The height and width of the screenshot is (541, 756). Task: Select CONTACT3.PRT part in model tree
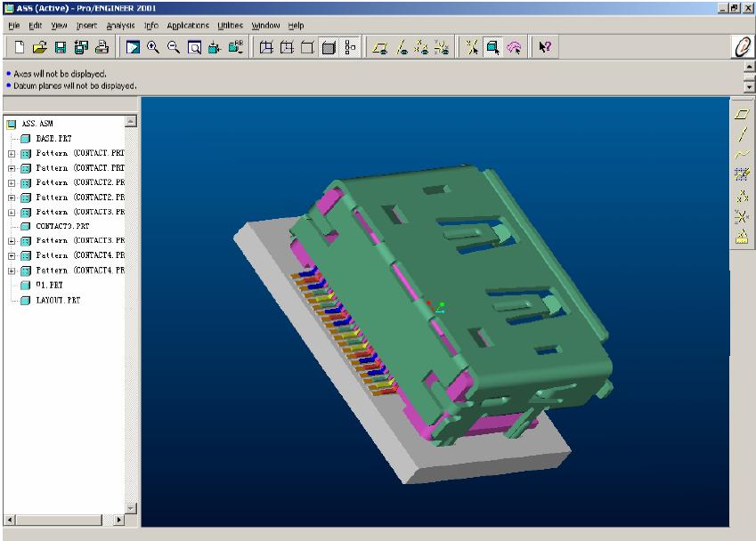61,227
